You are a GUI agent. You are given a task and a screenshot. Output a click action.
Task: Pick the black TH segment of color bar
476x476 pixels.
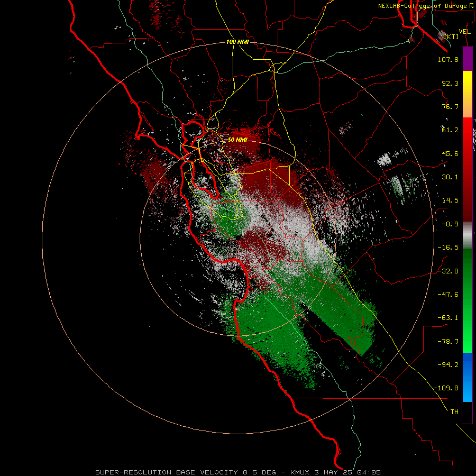tap(467, 412)
